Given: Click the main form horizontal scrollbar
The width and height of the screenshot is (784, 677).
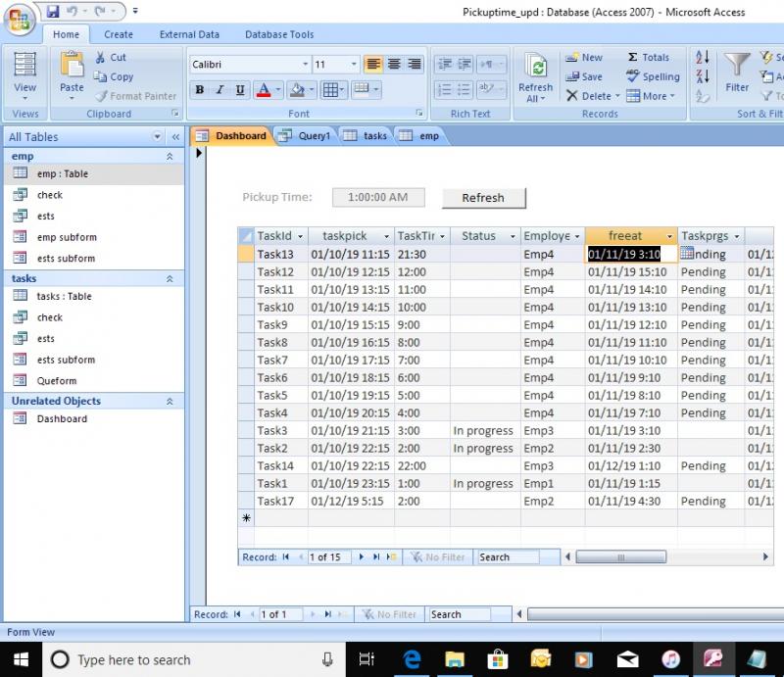Looking at the screenshot, I should [656, 614].
